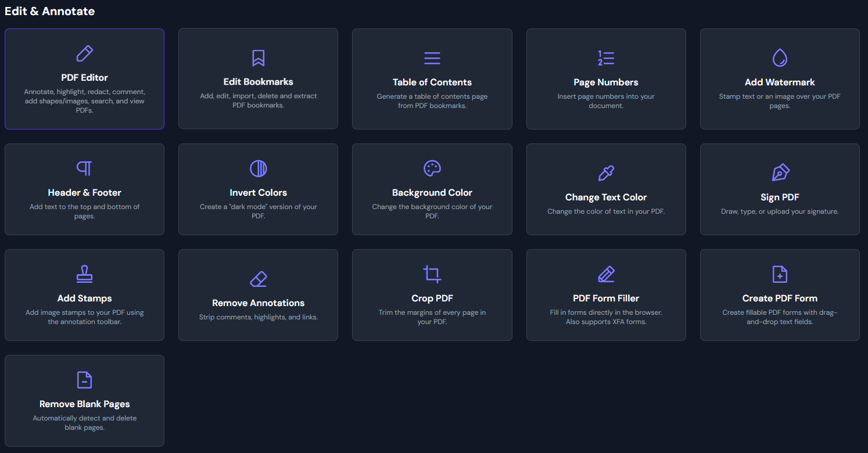Click the pilcrow Header & Footer icon
The image size is (868, 453).
click(x=84, y=168)
